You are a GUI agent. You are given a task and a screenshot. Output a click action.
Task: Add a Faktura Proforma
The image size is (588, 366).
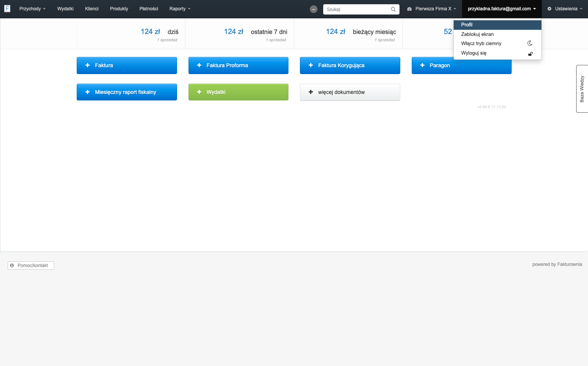pos(238,65)
